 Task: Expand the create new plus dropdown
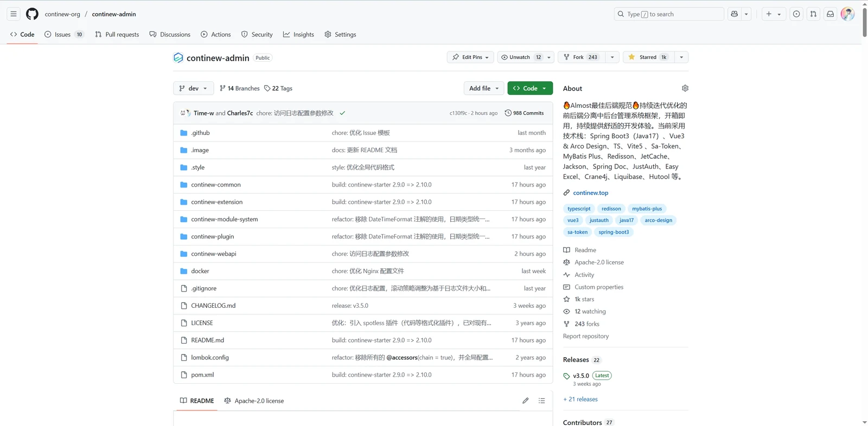[x=774, y=14]
